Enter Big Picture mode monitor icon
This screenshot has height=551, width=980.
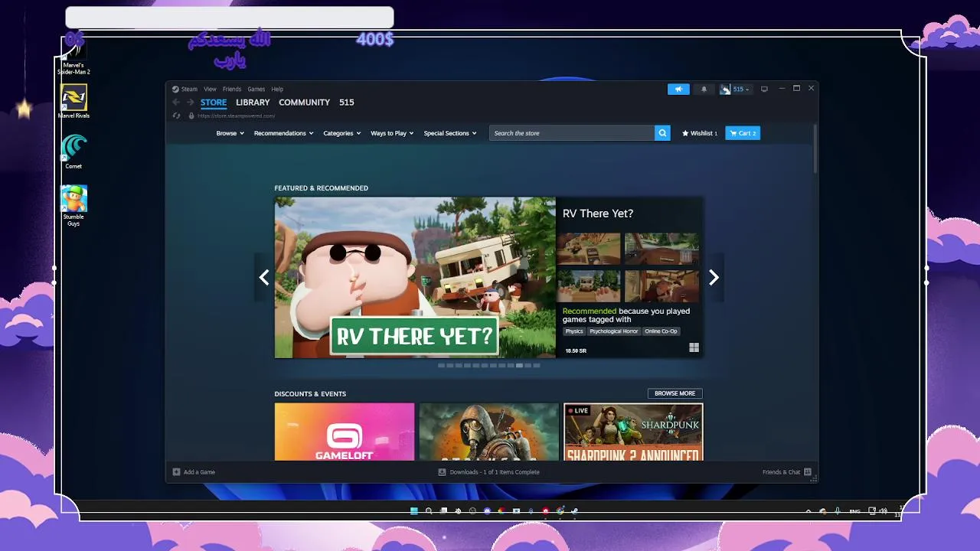point(764,90)
